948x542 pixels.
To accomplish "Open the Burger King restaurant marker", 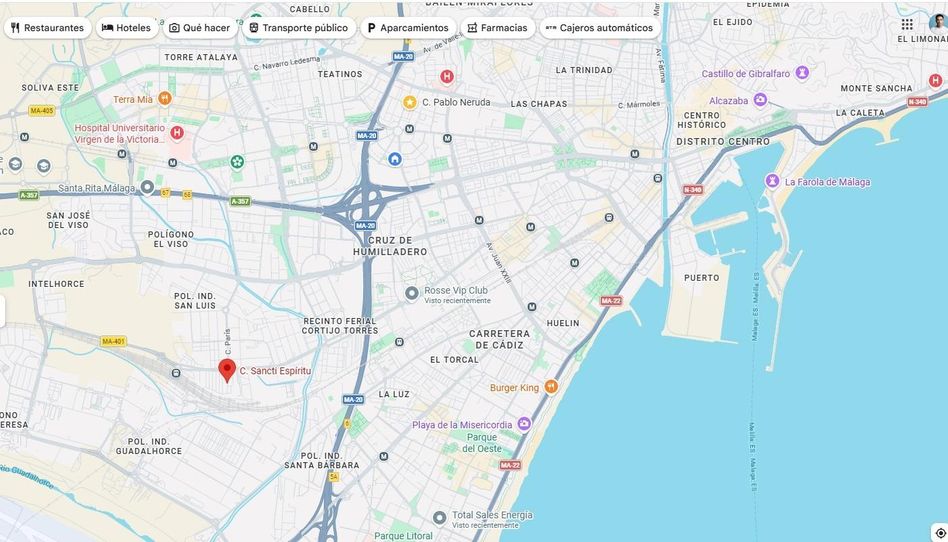I will pos(551,387).
